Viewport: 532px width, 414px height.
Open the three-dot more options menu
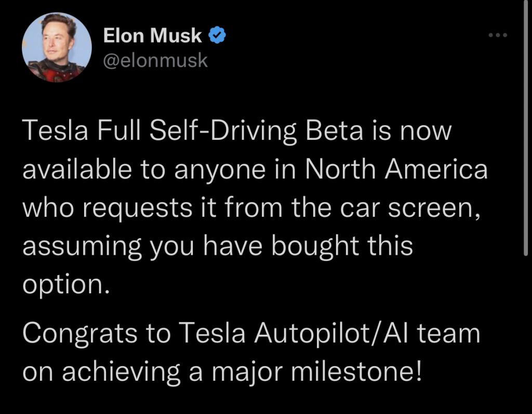pos(498,35)
